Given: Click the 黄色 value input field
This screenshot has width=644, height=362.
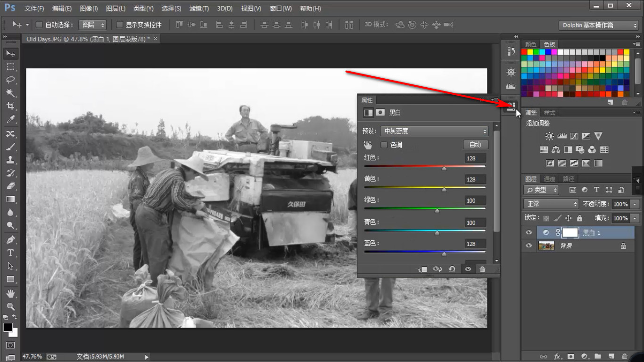Looking at the screenshot, I should (475, 180).
